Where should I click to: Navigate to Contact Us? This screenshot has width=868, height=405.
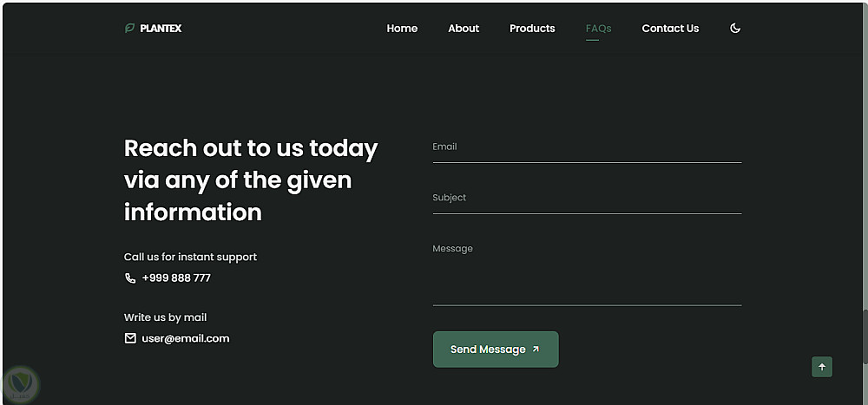(670, 29)
